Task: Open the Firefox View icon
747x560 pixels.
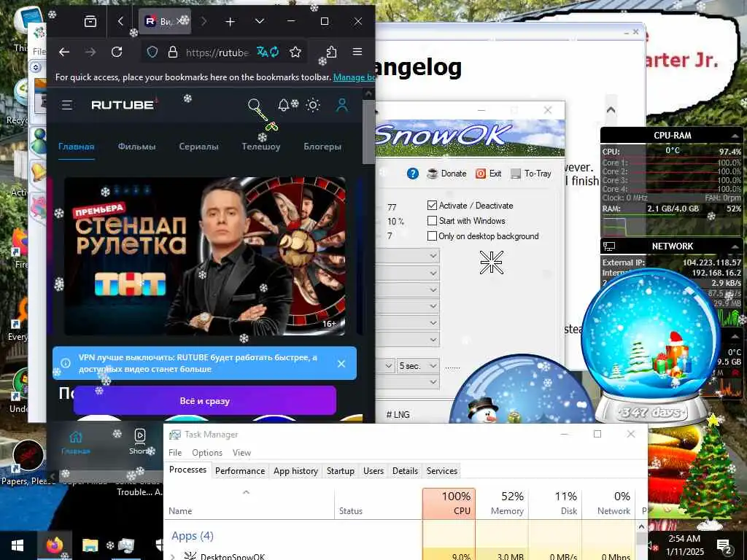Action: click(90, 21)
